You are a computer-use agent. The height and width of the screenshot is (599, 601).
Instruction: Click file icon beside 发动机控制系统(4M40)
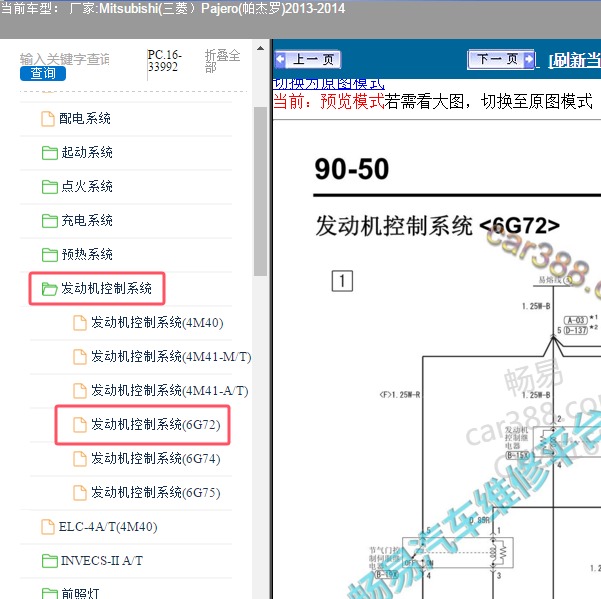tap(80, 323)
